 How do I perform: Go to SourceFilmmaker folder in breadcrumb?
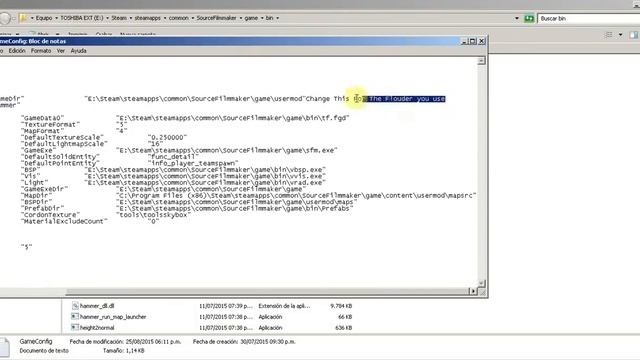[216, 18]
